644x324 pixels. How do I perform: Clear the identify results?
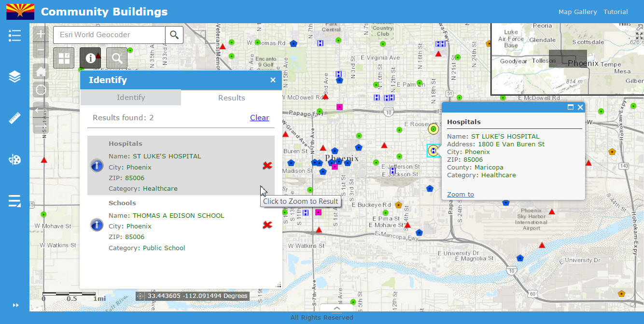(x=259, y=117)
